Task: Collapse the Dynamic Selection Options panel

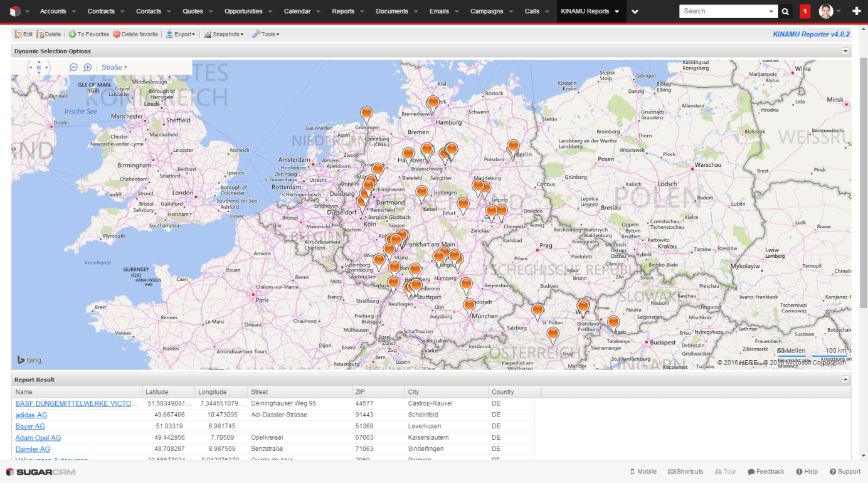Action: tap(845, 51)
